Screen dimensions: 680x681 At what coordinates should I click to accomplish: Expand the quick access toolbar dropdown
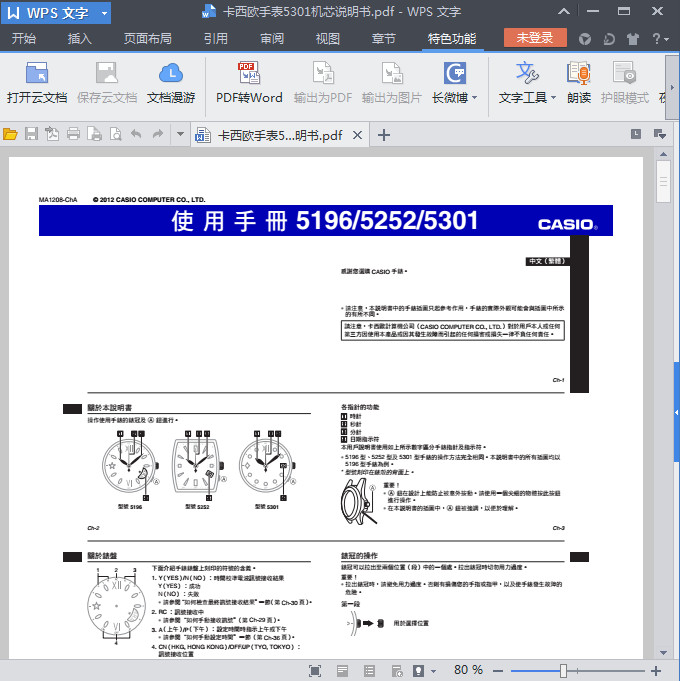click(180, 134)
